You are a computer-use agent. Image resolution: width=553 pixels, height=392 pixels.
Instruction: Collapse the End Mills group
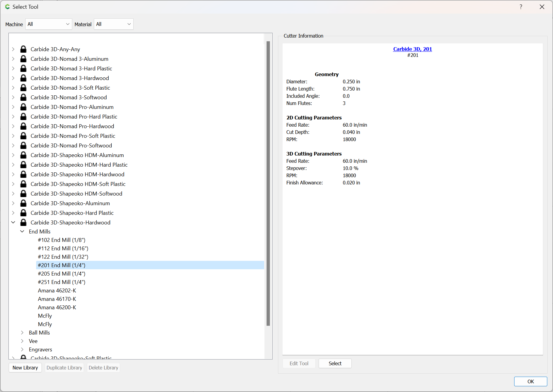pyautogui.click(x=22, y=231)
